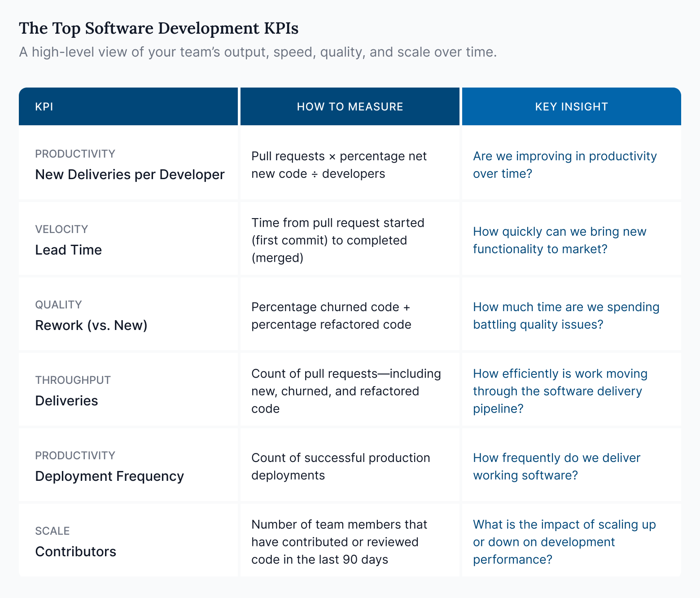Click the PRODUCTIVITY category label above New Deliveries
700x598 pixels.
click(75, 154)
